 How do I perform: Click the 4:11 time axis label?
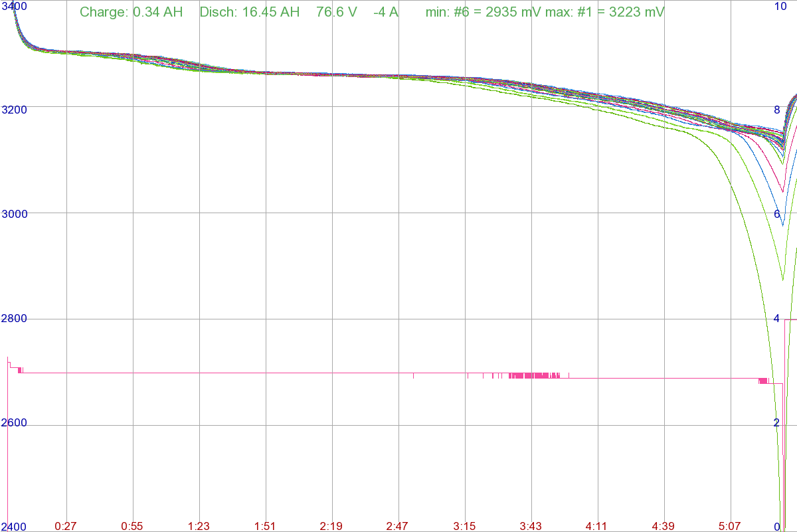pos(597,526)
